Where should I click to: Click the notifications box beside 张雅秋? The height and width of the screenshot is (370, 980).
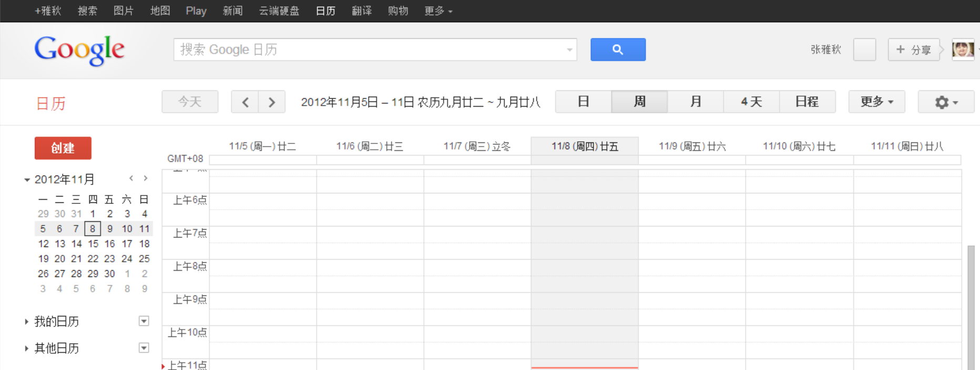pos(864,49)
